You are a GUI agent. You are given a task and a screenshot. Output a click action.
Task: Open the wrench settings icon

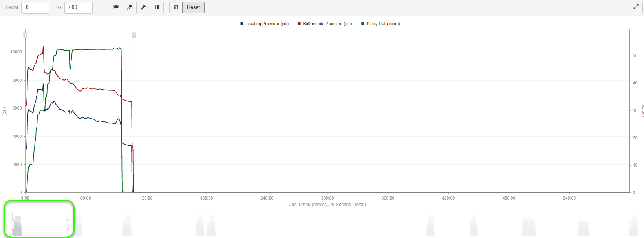point(143,7)
